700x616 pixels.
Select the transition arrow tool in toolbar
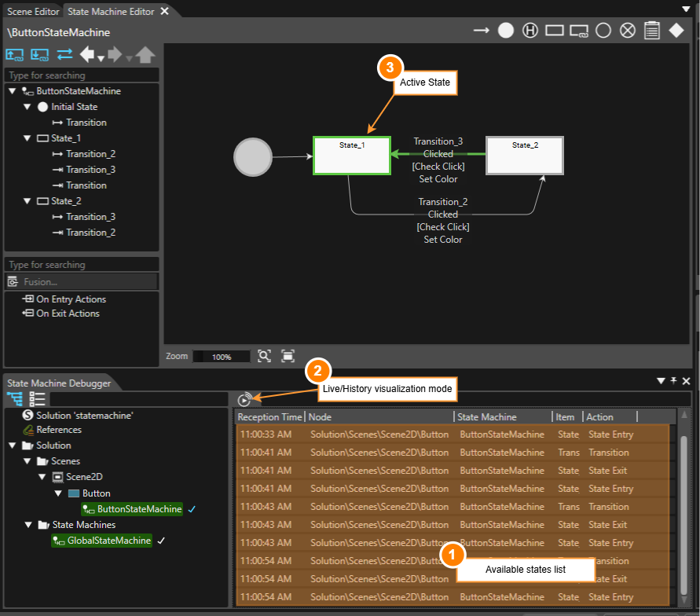[481, 31]
